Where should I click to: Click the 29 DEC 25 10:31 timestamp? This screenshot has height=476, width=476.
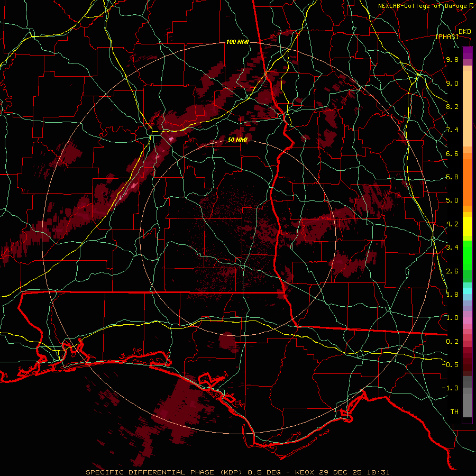pyautogui.click(x=354, y=472)
